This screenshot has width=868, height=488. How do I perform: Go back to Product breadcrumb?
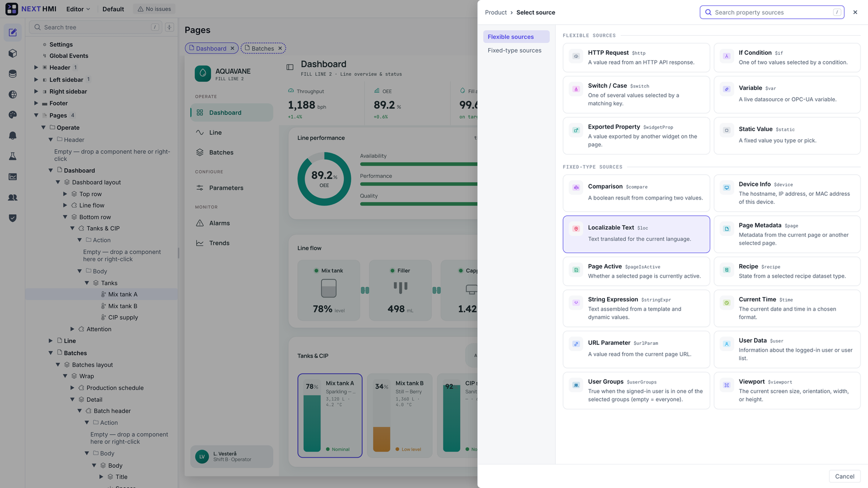point(496,12)
